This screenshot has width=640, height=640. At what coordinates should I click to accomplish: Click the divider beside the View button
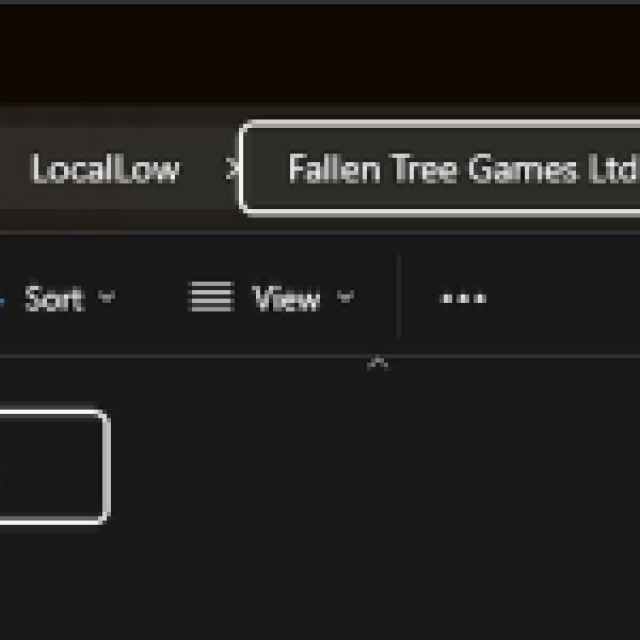click(398, 297)
